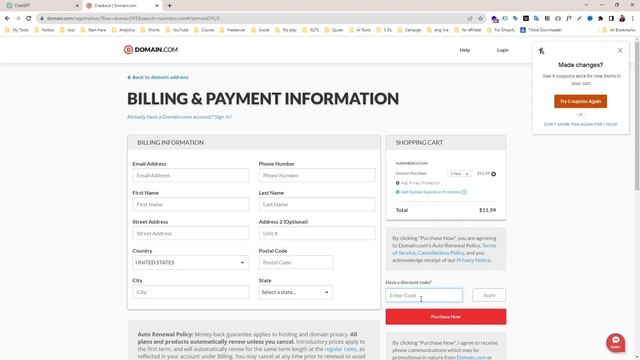The width and height of the screenshot is (640, 360).
Task: Click the pencil extension icon
Action: point(579,18)
